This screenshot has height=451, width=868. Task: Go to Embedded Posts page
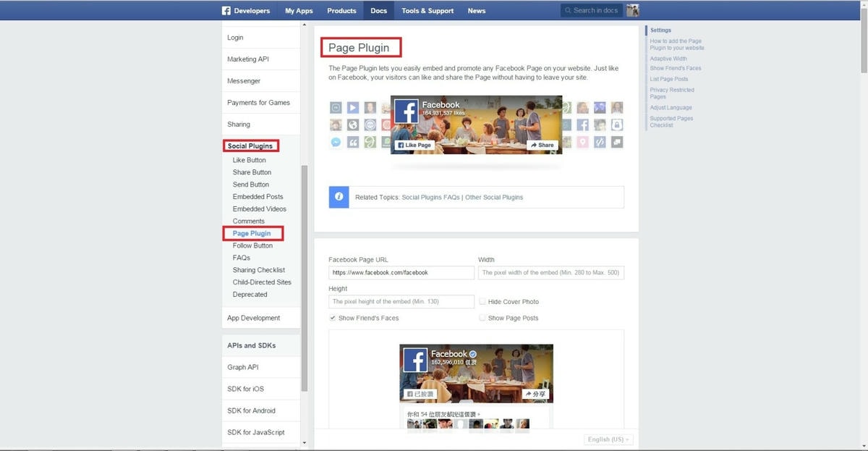(x=258, y=197)
